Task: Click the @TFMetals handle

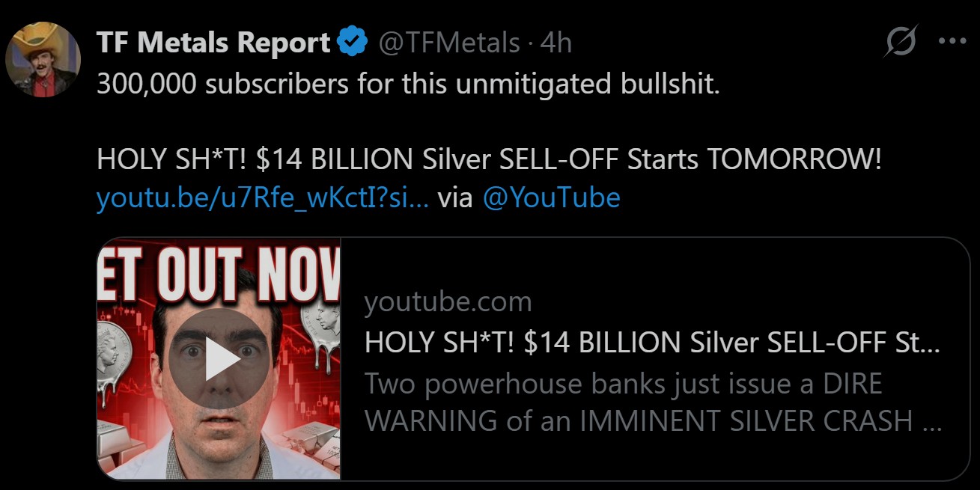Action: [x=448, y=43]
